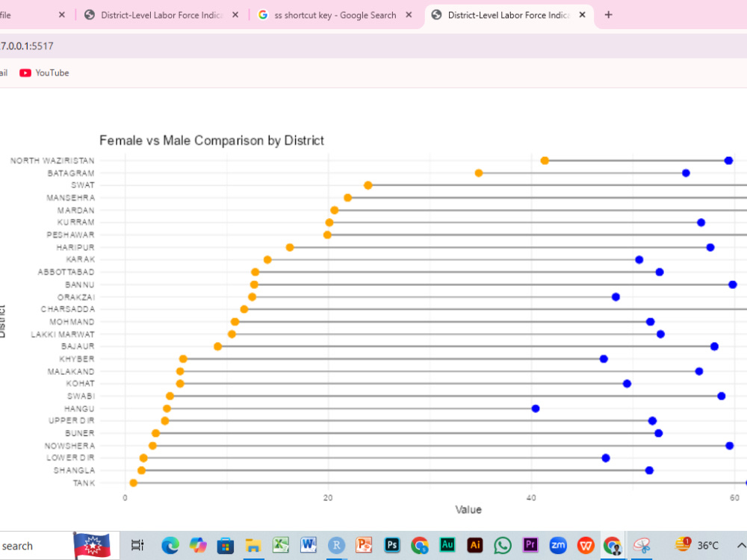Open File Explorer from the taskbar
Image resolution: width=747 pixels, height=560 pixels.
[253, 545]
